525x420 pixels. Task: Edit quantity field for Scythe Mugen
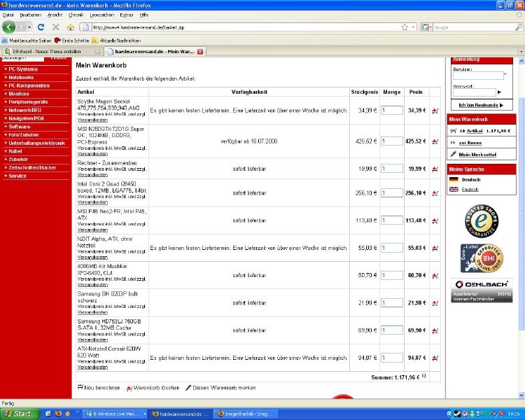pyautogui.click(x=392, y=110)
